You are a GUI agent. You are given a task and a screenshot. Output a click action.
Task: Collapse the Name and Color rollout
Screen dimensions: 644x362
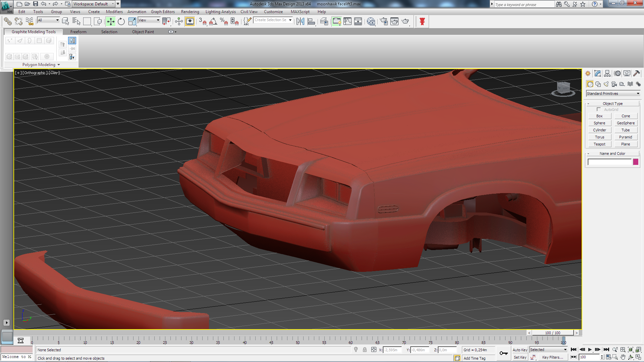pyautogui.click(x=612, y=154)
